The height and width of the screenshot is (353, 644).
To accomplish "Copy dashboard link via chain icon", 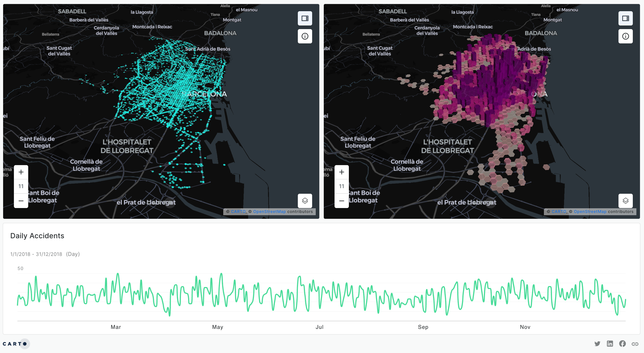I will (x=635, y=344).
